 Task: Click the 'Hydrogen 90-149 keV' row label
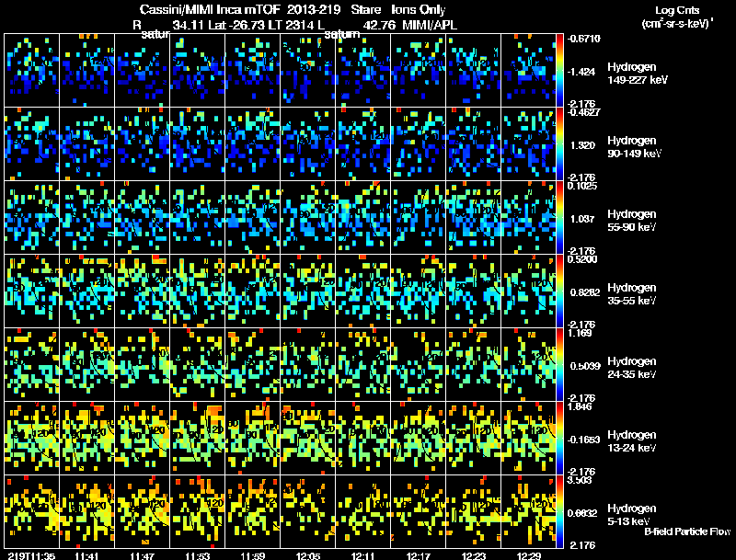[x=635, y=147]
